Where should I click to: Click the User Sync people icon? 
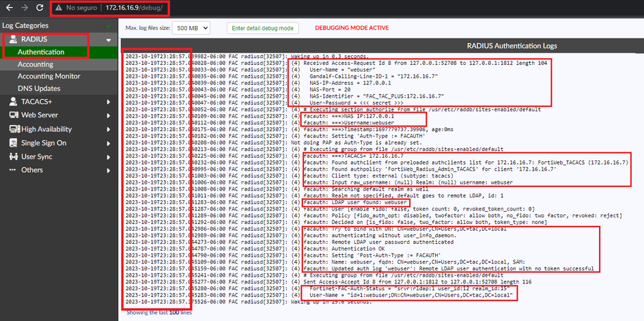pyautogui.click(x=14, y=157)
